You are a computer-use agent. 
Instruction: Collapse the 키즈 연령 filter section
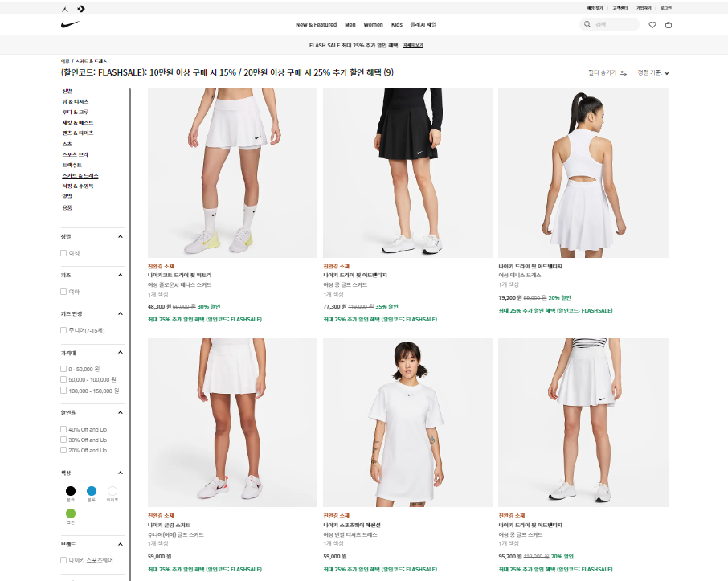pyautogui.click(x=121, y=313)
